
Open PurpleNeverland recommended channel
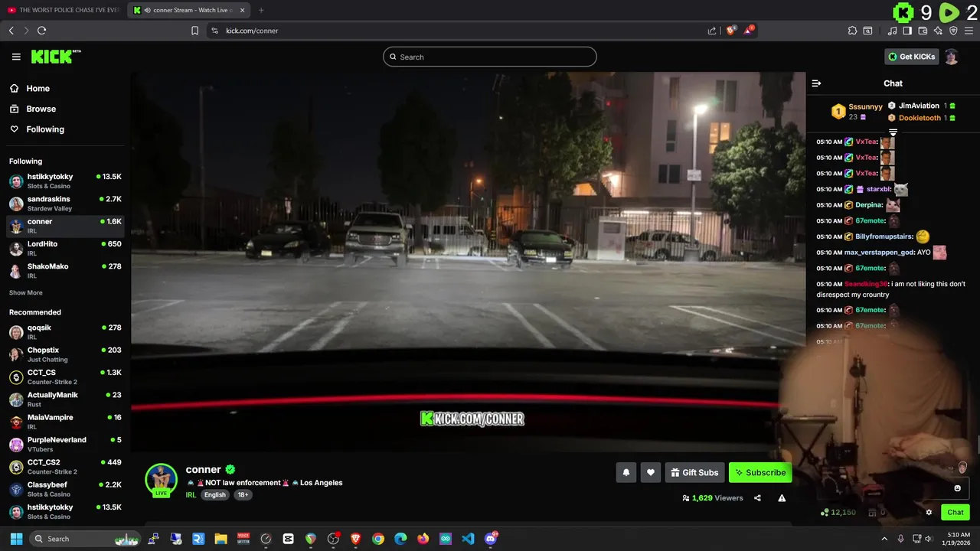65,444
